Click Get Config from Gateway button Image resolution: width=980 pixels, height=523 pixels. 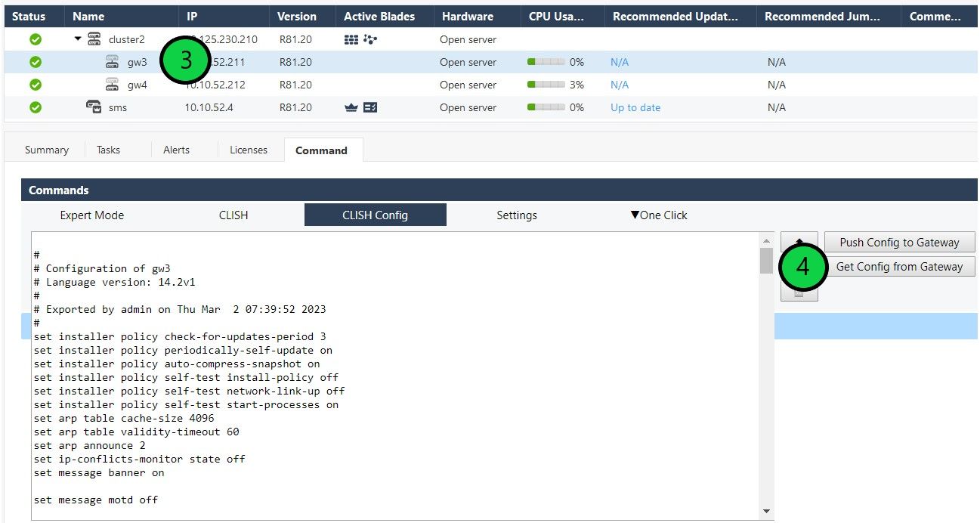click(899, 266)
